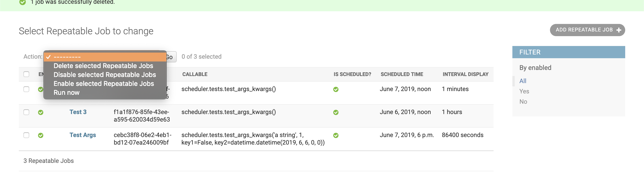
Task: Filter by enabled: Yes
Action: click(x=524, y=91)
